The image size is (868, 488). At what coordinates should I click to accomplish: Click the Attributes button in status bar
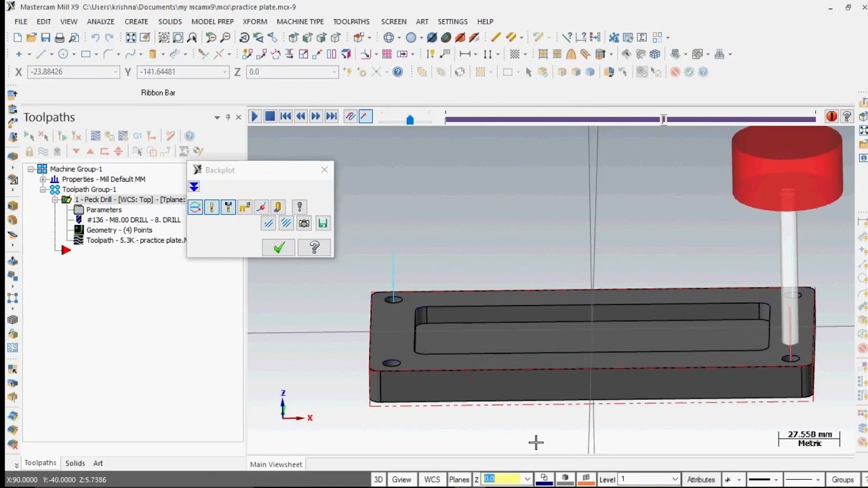tap(701, 480)
